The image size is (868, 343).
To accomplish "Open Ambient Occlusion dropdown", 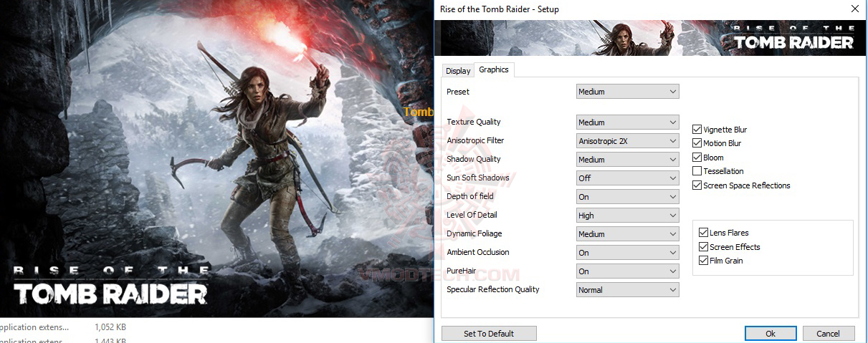I will tap(627, 253).
